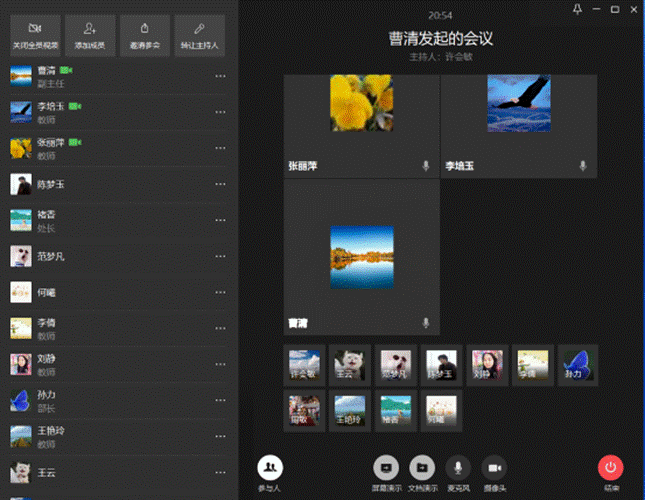Click the 关闭全员视频 button
Image resolution: width=645 pixels, height=500 pixels.
tap(35, 35)
